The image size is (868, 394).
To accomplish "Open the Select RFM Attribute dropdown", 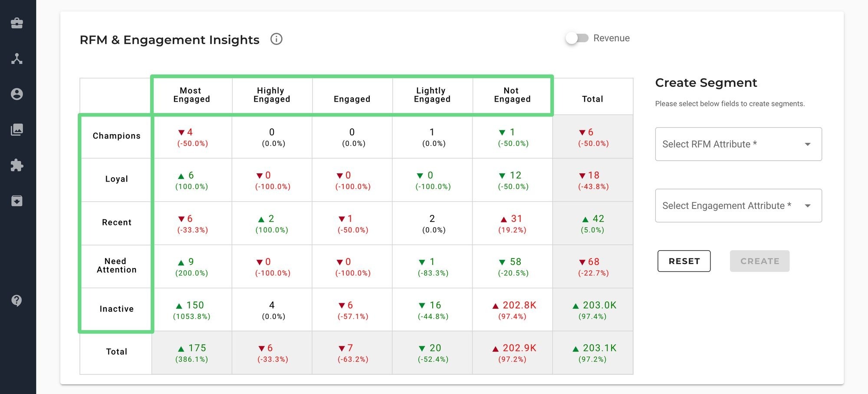I will pos(738,144).
